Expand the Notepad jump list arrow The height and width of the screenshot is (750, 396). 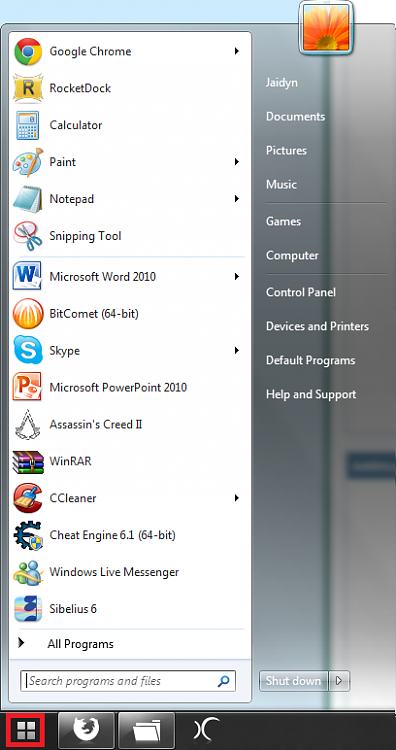pyautogui.click(x=237, y=199)
